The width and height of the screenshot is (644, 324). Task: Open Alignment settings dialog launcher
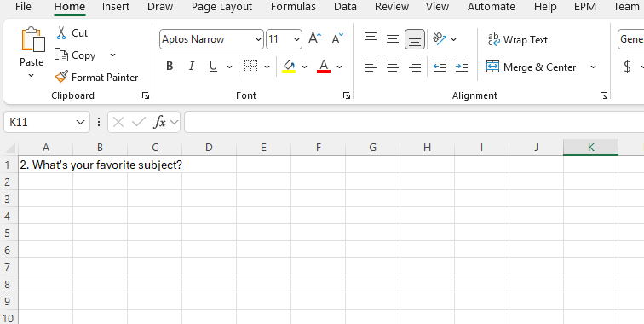click(x=604, y=95)
